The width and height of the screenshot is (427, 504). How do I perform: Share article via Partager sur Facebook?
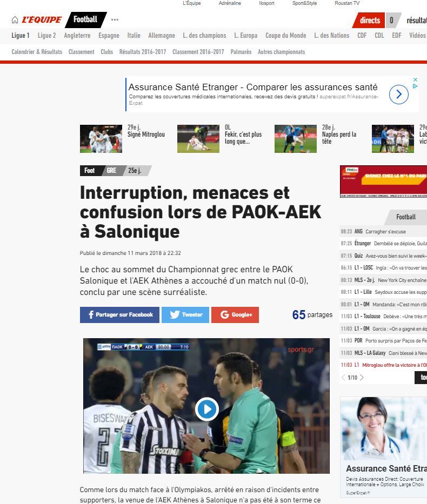coord(119,315)
